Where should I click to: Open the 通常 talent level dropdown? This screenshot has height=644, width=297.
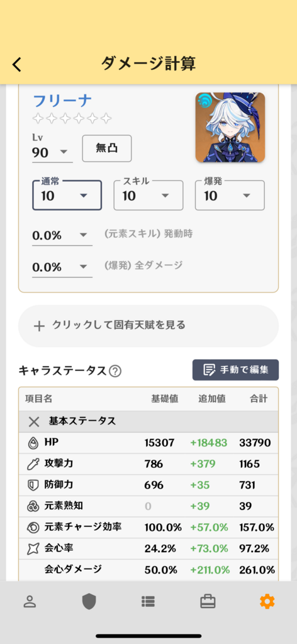[67, 196]
